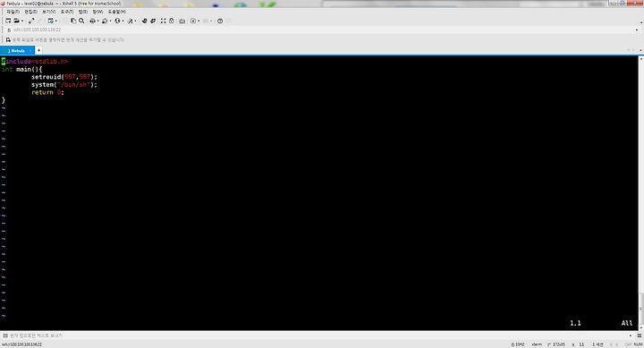Click the compose bar options menu icon
The image size is (644, 348).
[640, 335]
